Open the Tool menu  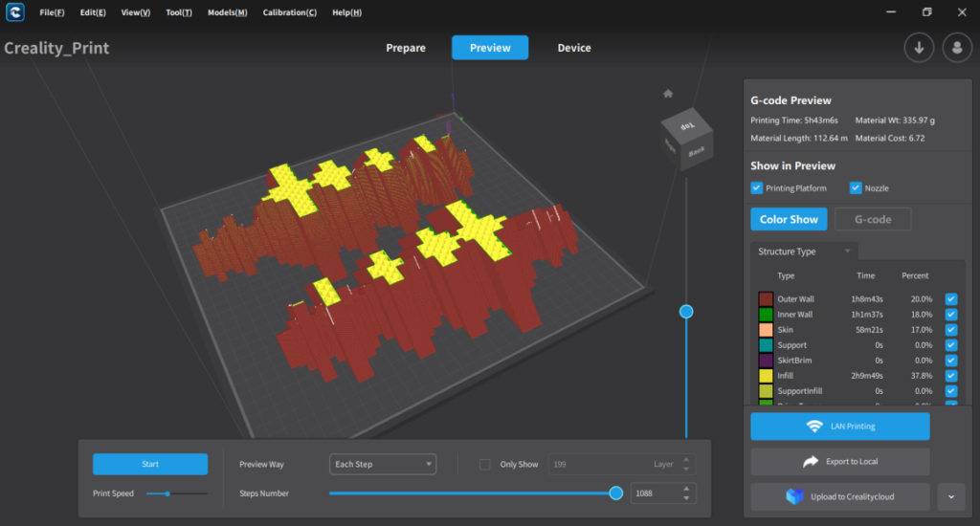point(179,12)
